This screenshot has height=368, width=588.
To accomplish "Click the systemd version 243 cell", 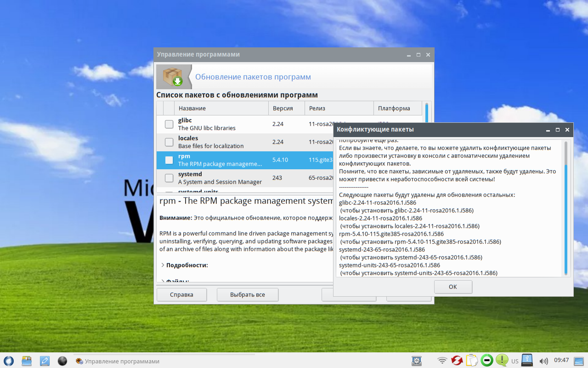I will [277, 178].
